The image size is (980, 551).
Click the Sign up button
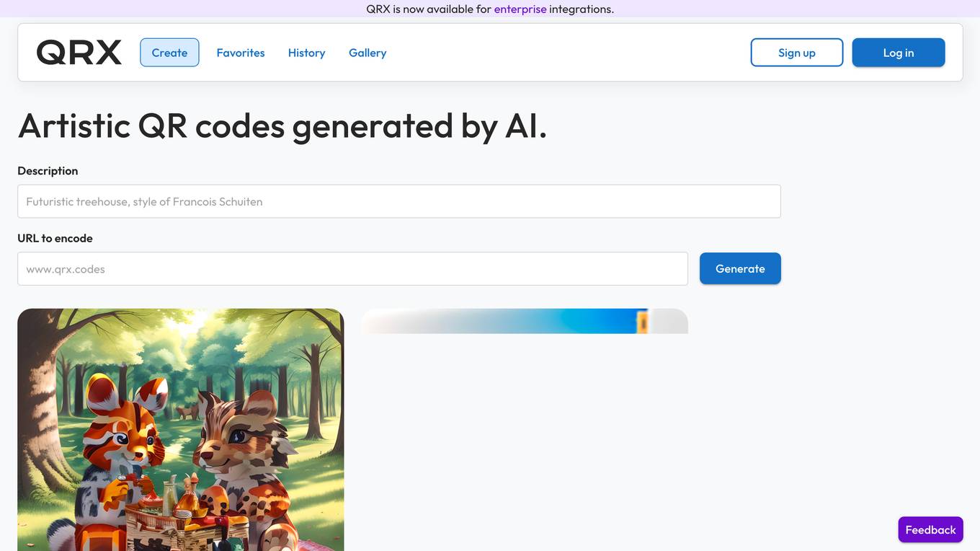(x=797, y=53)
